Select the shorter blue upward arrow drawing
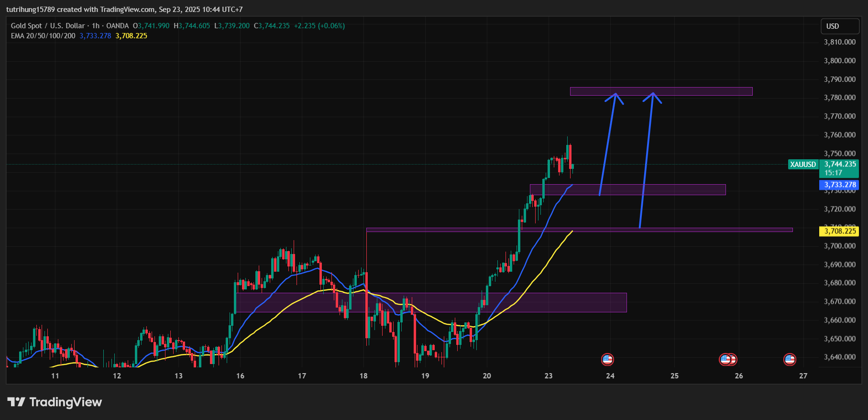 (x=607, y=144)
